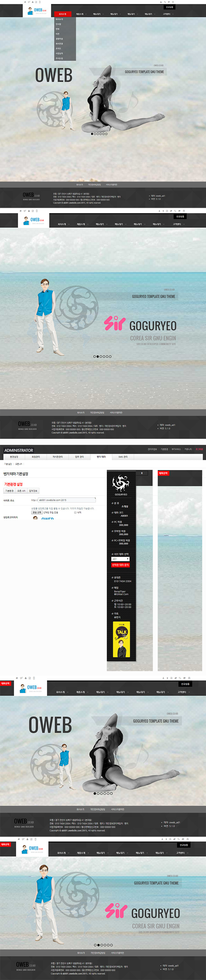Select the 기본 설정 sub-tab
206x980 pixels.
(x=8, y=464)
